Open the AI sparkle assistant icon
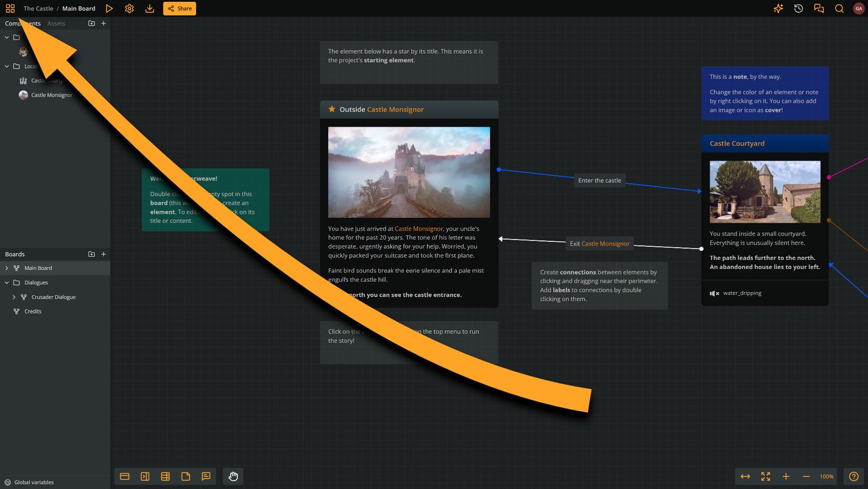868x489 pixels. (778, 9)
